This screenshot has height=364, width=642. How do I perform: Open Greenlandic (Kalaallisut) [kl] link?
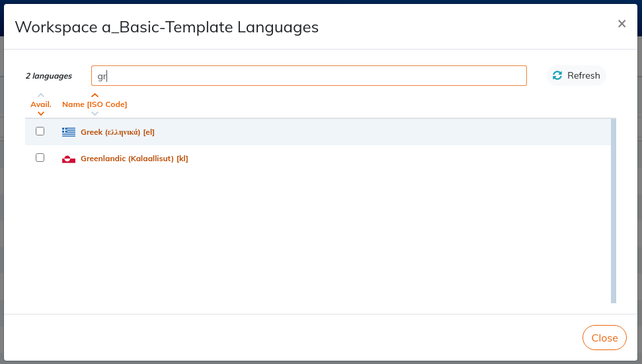[134, 159]
